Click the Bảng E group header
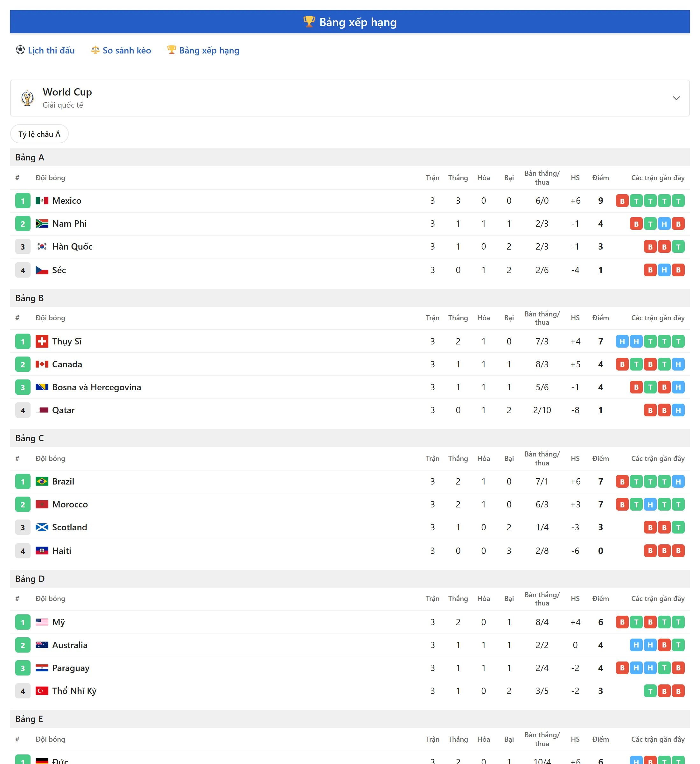Screen dimensions: 700x764 click(350, 719)
